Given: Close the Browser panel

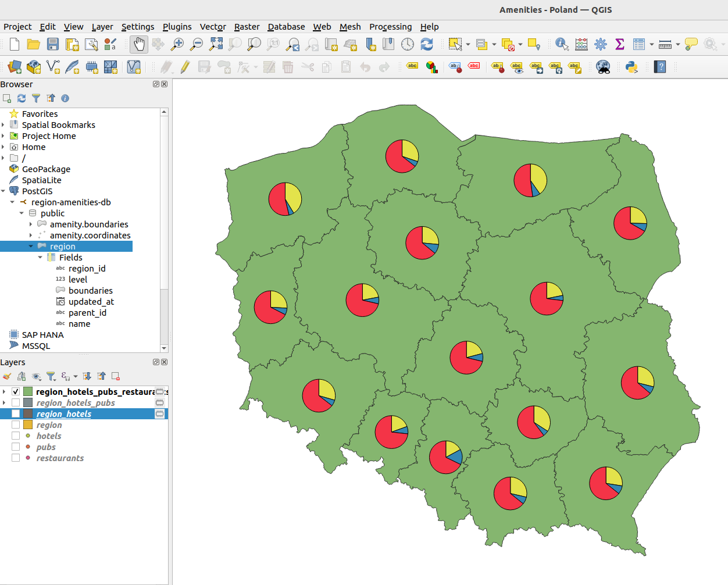Looking at the screenshot, I should (x=165, y=84).
